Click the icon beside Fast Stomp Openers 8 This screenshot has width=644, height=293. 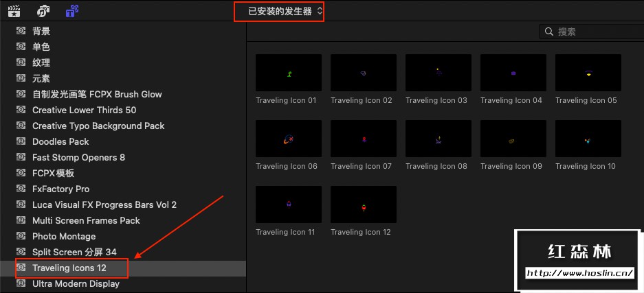pyautogui.click(x=21, y=157)
